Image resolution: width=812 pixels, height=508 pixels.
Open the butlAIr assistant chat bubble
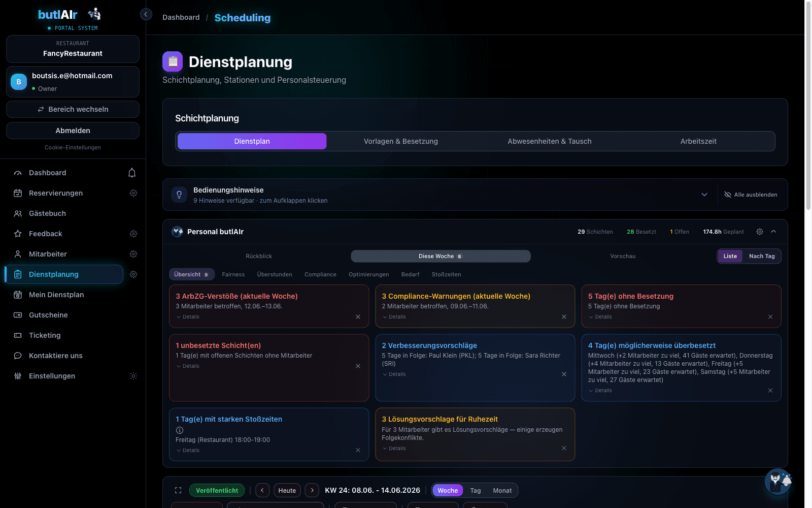778,481
